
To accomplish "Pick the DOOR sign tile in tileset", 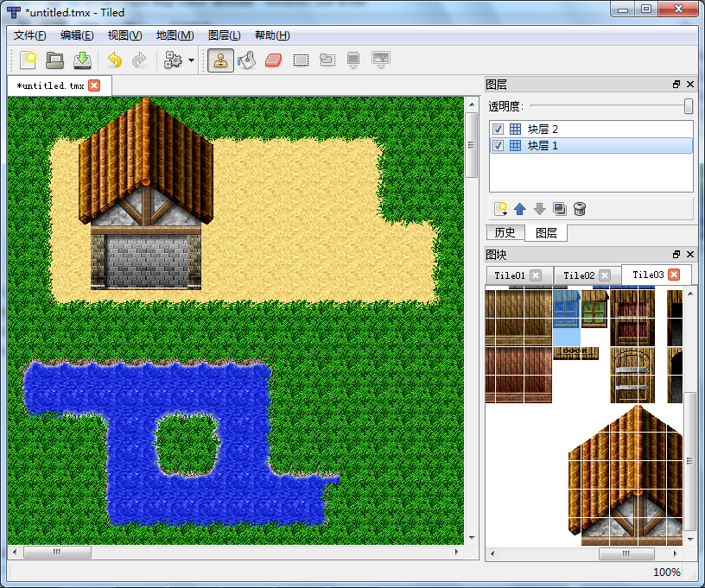I will [575, 353].
